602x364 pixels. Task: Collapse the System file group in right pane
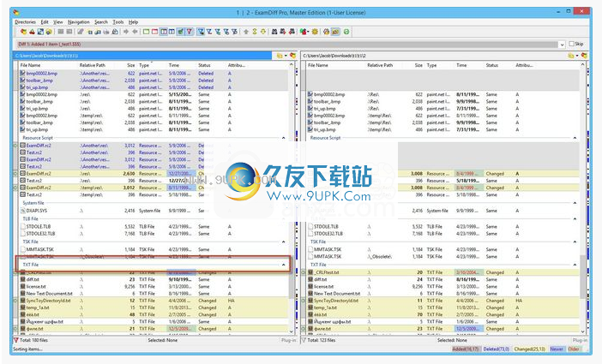[575, 203]
